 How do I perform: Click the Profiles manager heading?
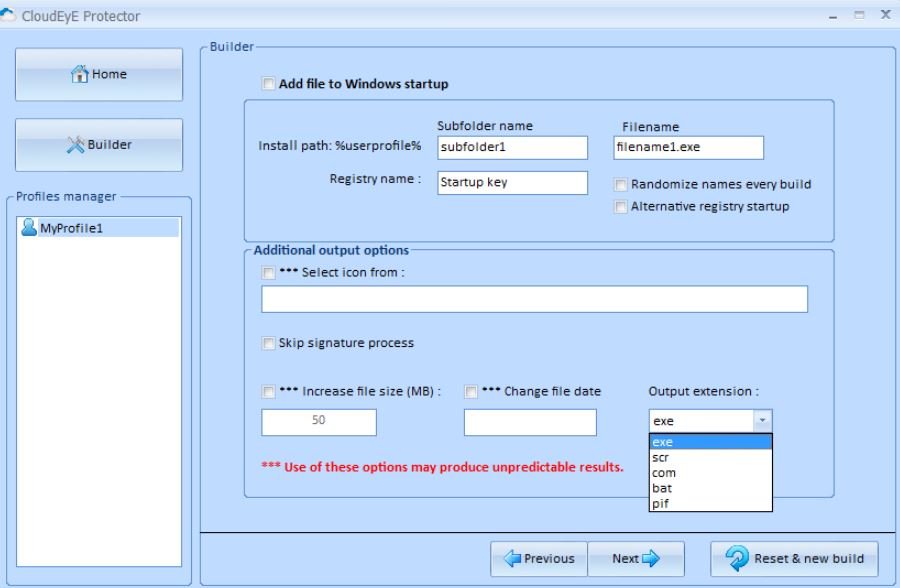pos(66,196)
